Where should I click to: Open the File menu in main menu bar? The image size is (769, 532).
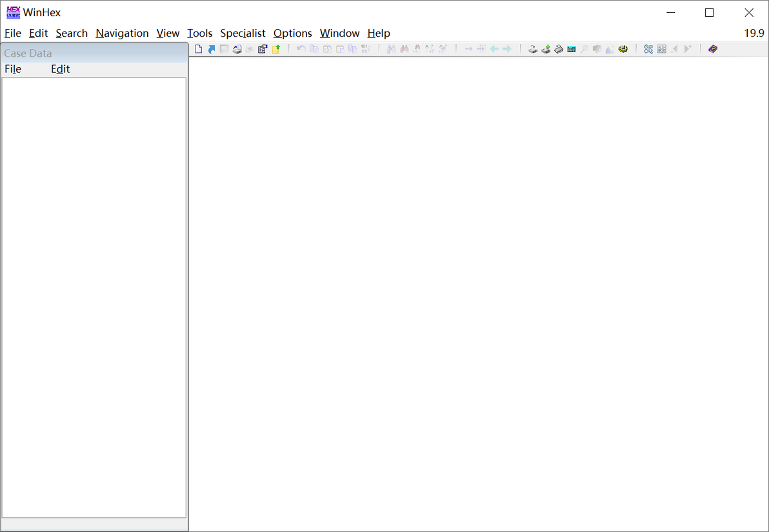13,34
